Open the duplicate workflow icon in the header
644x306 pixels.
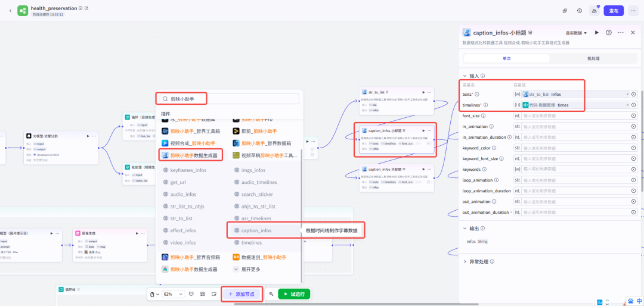(x=565, y=11)
